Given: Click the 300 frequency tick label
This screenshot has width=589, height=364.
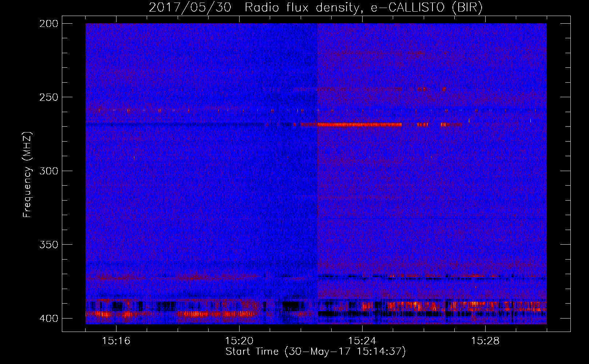Looking at the screenshot, I should point(48,171).
